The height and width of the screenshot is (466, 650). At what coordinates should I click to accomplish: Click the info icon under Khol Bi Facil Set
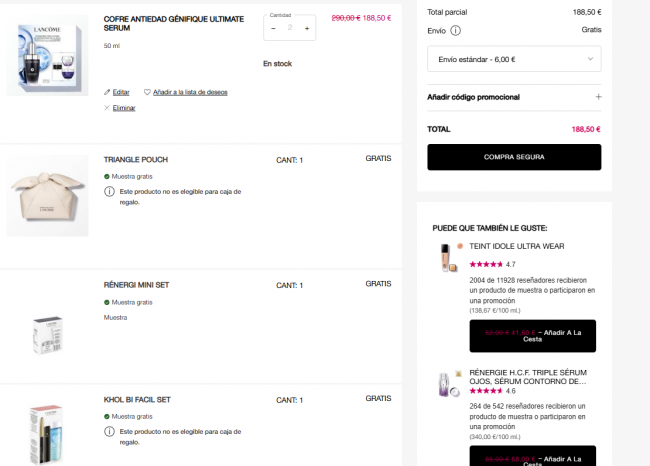[x=109, y=432]
